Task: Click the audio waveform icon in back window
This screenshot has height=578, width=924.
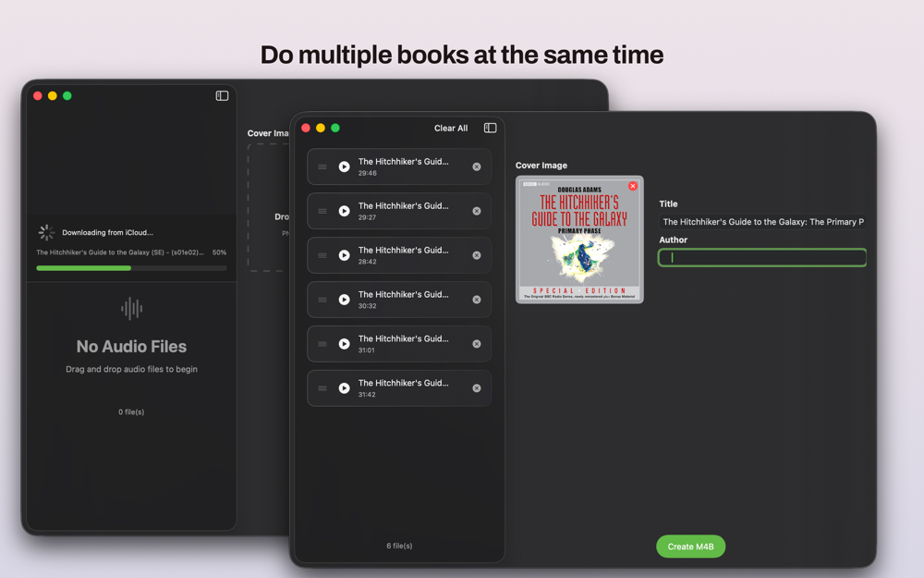Action: pyautogui.click(x=131, y=309)
